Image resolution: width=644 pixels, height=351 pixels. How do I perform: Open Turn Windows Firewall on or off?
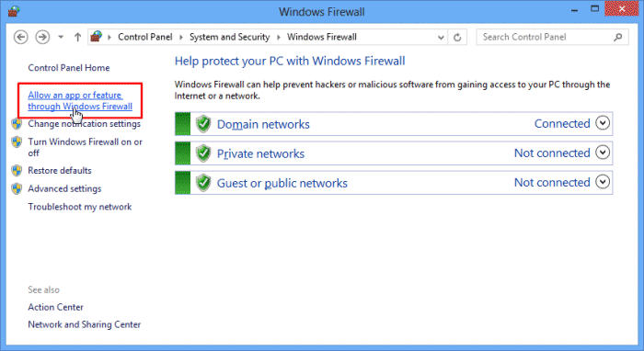[x=85, y=147]
